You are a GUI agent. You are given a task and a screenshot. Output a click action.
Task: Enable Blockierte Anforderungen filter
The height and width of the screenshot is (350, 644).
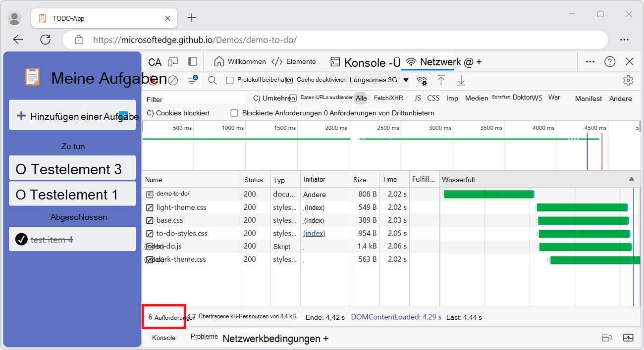pyautogui.click(x=235, y=113)
